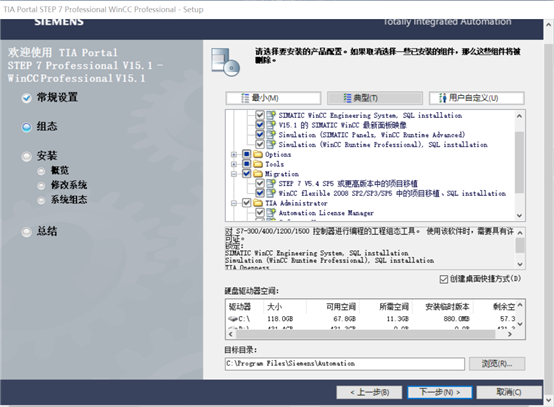Toggle the Migration folder checkbox
The height and width of the screenshot is (407, 554).
[x=247, y=173]
